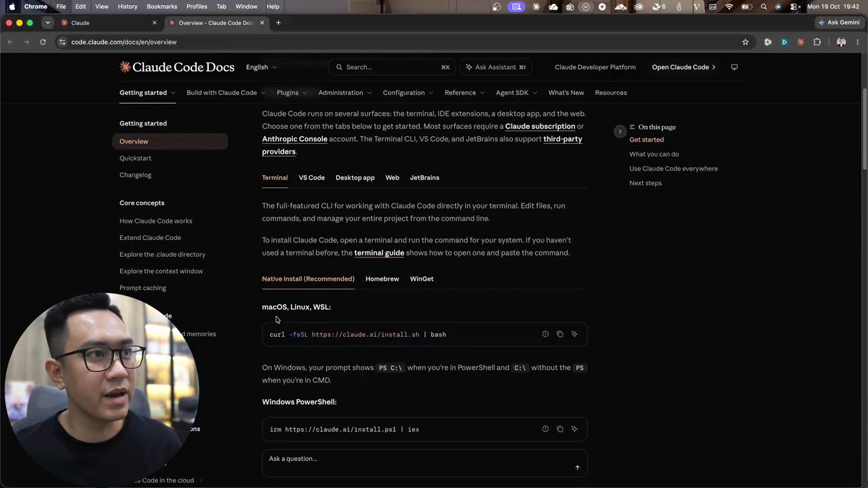Open the Claude subscription link
Screen dimensions: 868x488
(540, 126)
